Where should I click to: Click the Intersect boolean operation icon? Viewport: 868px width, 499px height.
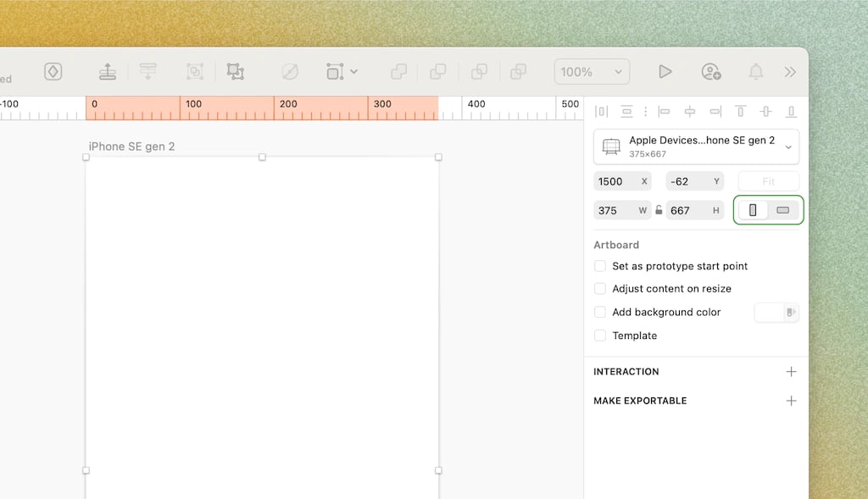tap(479, 71)
